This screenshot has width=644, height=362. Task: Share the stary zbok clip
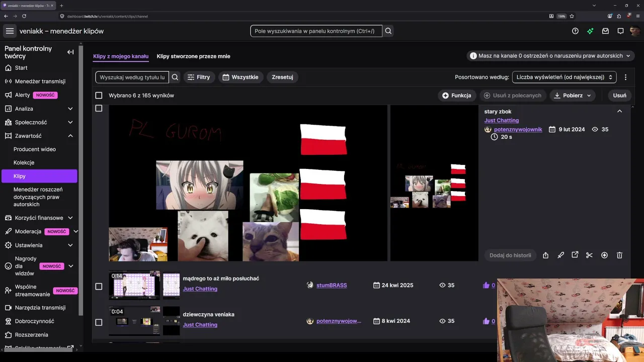[545, 255]
